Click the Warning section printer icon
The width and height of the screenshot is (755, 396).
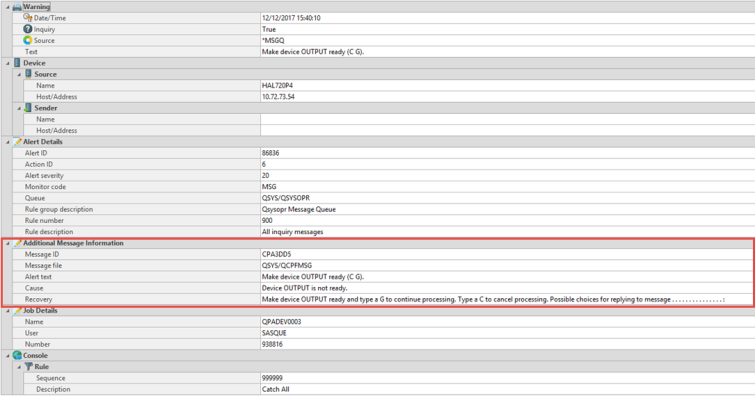tap(17, 7)
